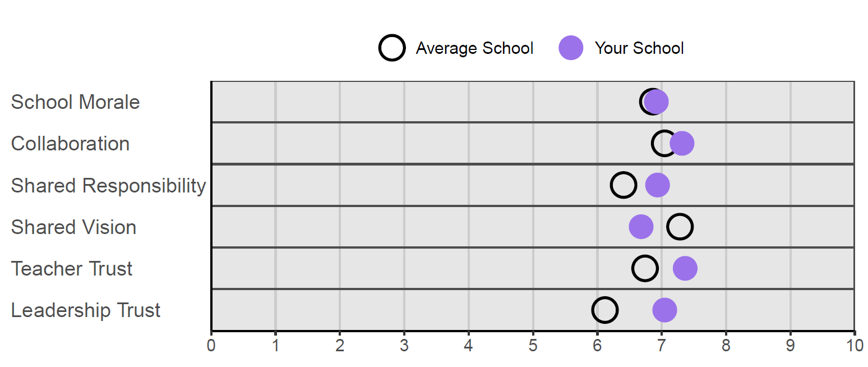Screen dimensions: 868x367
Task: Select Collaboration Your School purple marker
Action: pos(682,143)
